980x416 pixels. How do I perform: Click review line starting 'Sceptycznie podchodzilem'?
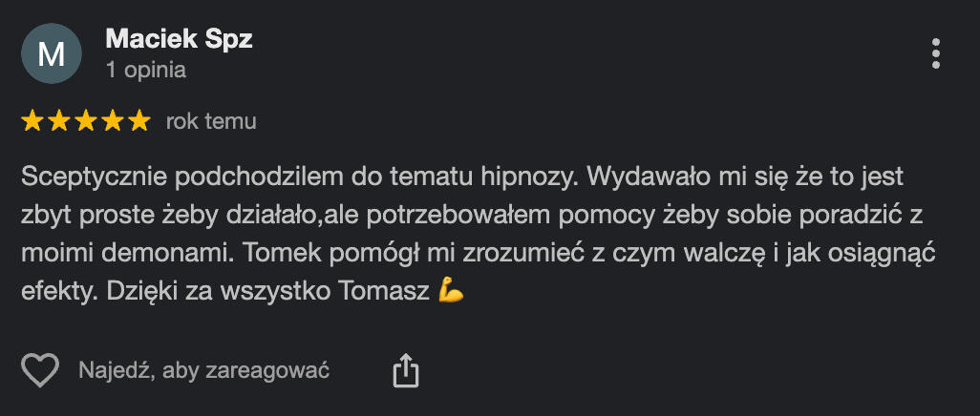[x=462, y=177]
